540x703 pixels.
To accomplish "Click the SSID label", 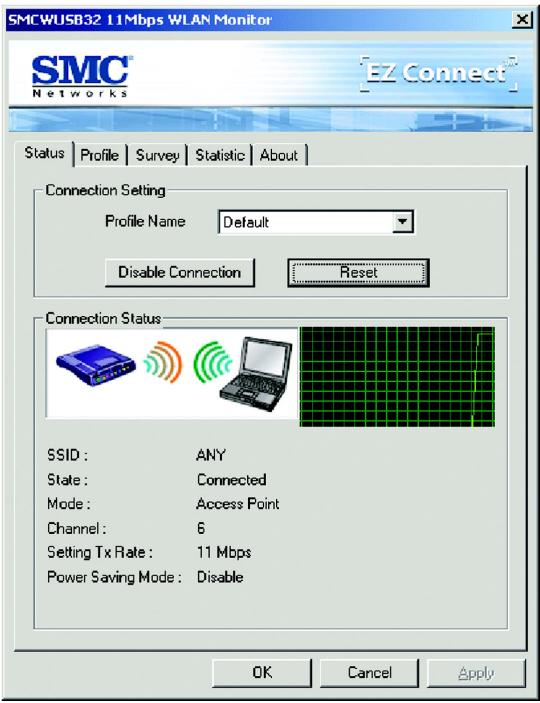I will tap(67, 456).
